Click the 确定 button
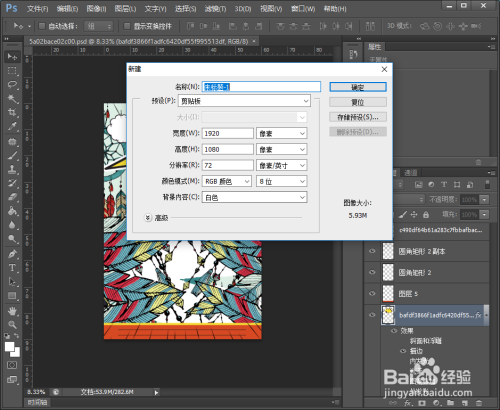The image size is (500, 410). tap(358, 87)
